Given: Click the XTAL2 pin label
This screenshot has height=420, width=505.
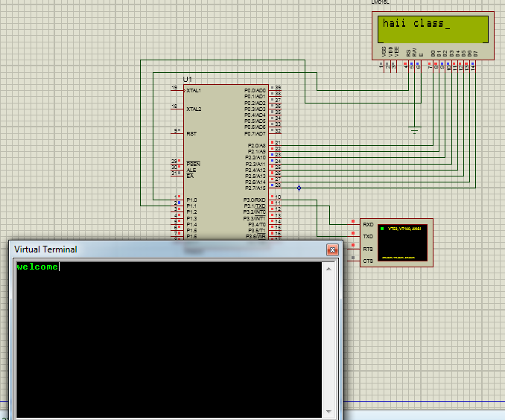Looking at the screenshot, I should click(194, 109).
